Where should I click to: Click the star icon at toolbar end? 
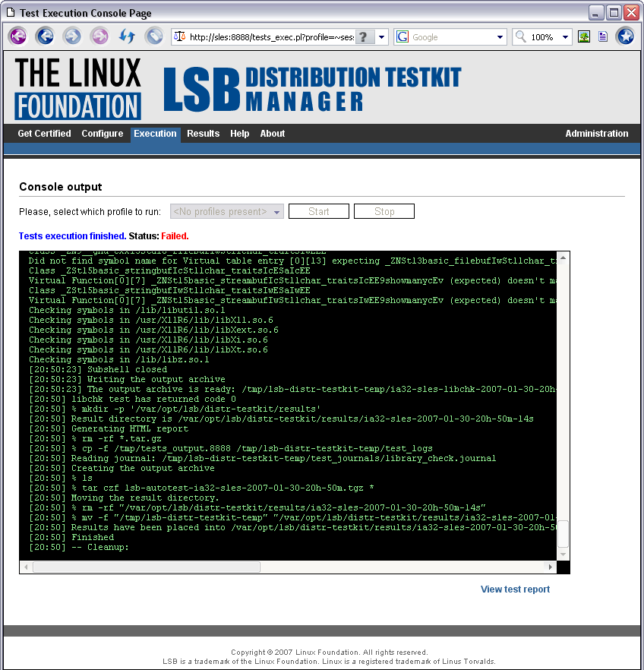tap(626, 36)
